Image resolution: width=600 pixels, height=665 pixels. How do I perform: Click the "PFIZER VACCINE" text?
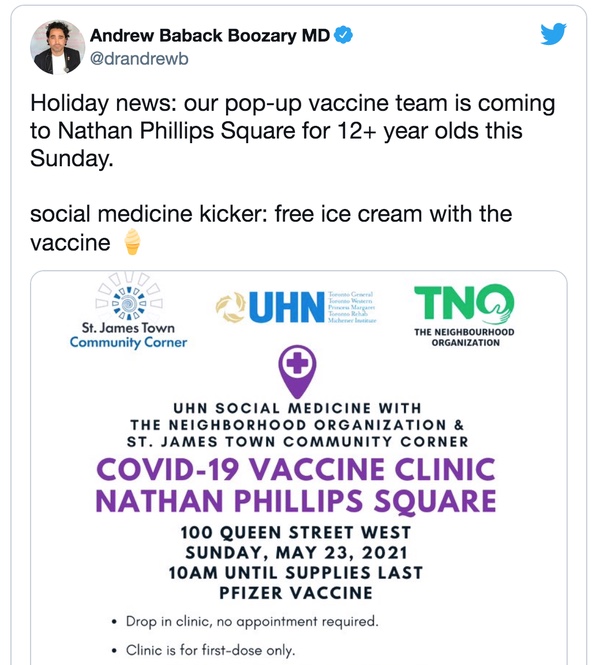296,593
